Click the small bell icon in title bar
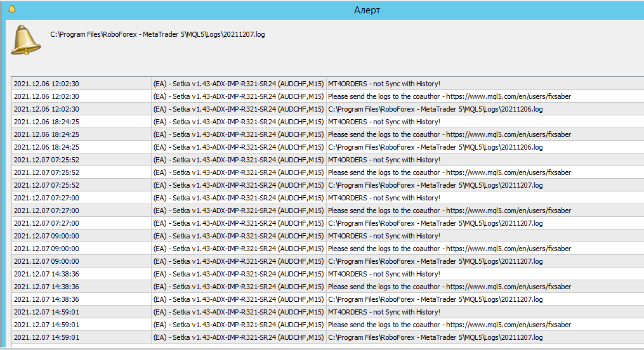 coord(12,9)
